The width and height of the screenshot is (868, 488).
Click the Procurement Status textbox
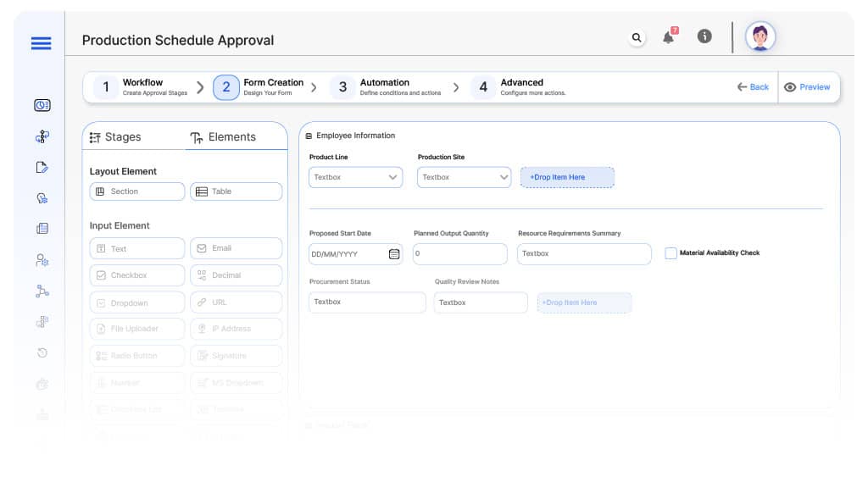367,302
